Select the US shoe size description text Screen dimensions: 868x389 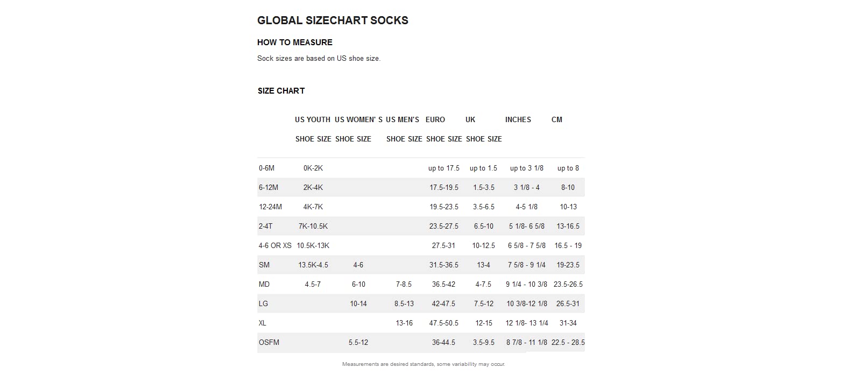[x=319, y=58]
